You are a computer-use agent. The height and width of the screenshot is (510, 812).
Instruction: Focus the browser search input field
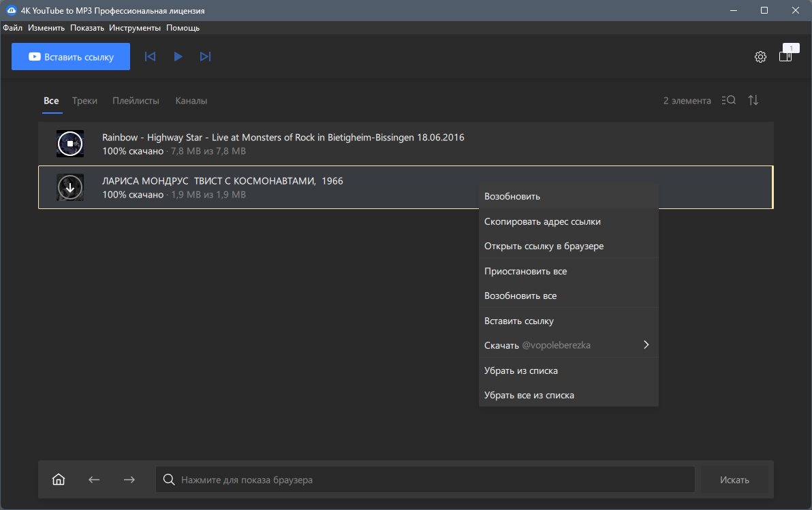coord(424,479)
